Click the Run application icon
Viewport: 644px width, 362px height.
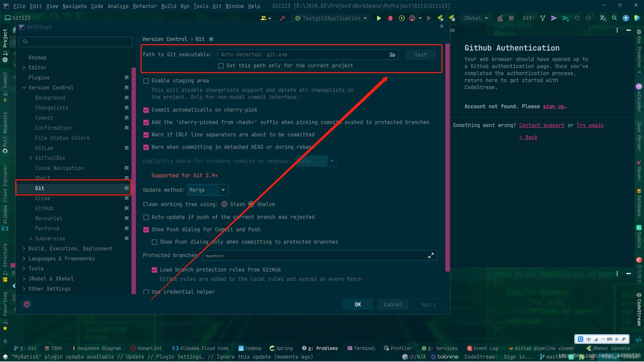pyautogui.click(x=379, y=18)
